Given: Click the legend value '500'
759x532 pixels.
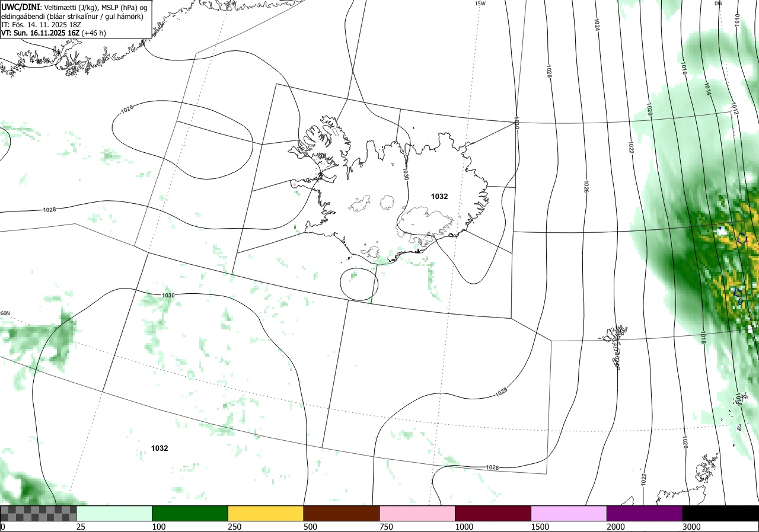Looking at the screenshot, I should [310, 527].
